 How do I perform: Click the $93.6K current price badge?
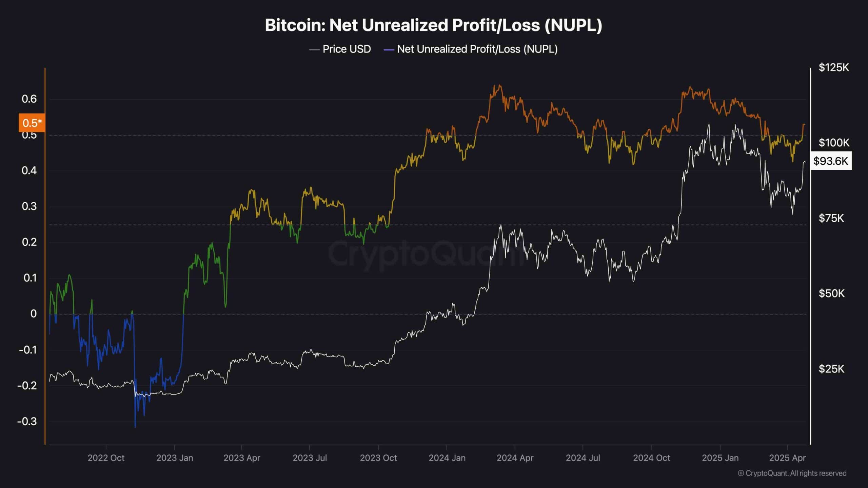pos(831,161)
